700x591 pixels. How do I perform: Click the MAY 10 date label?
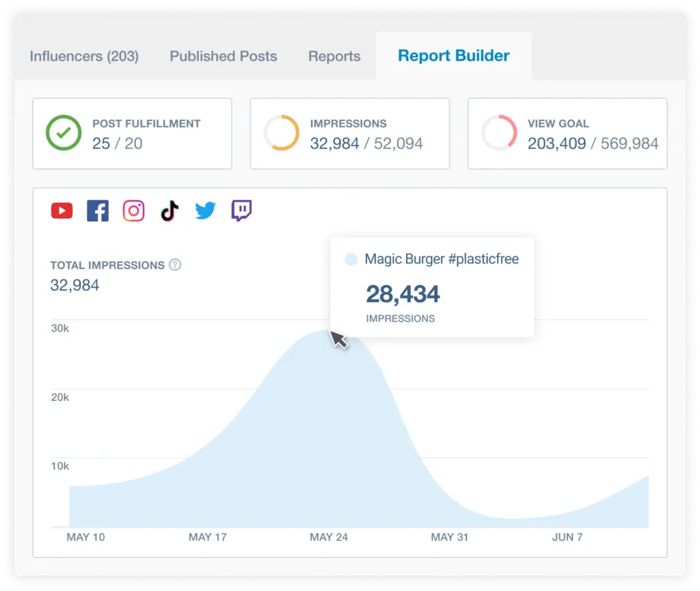pyautogui.click(x=86, y=537)
